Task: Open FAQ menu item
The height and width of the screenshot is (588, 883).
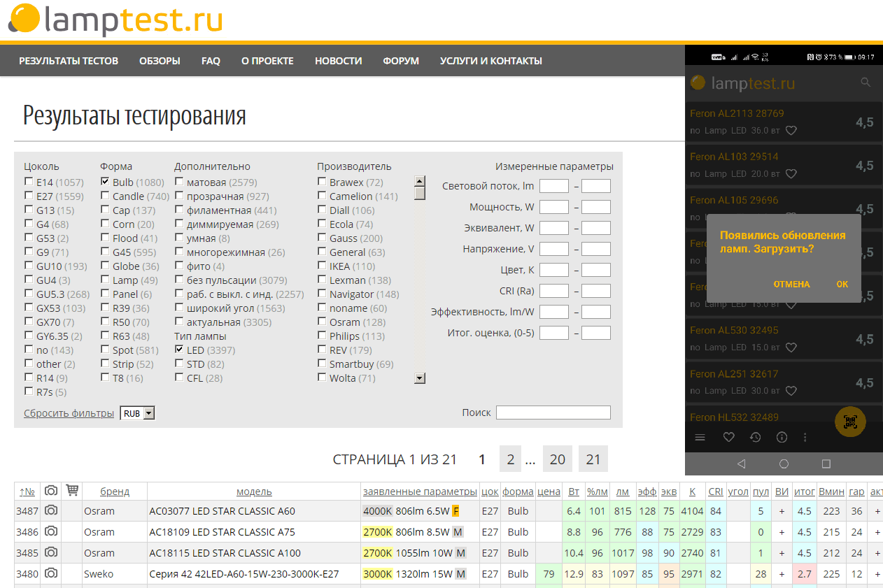Action: [211, 61]
